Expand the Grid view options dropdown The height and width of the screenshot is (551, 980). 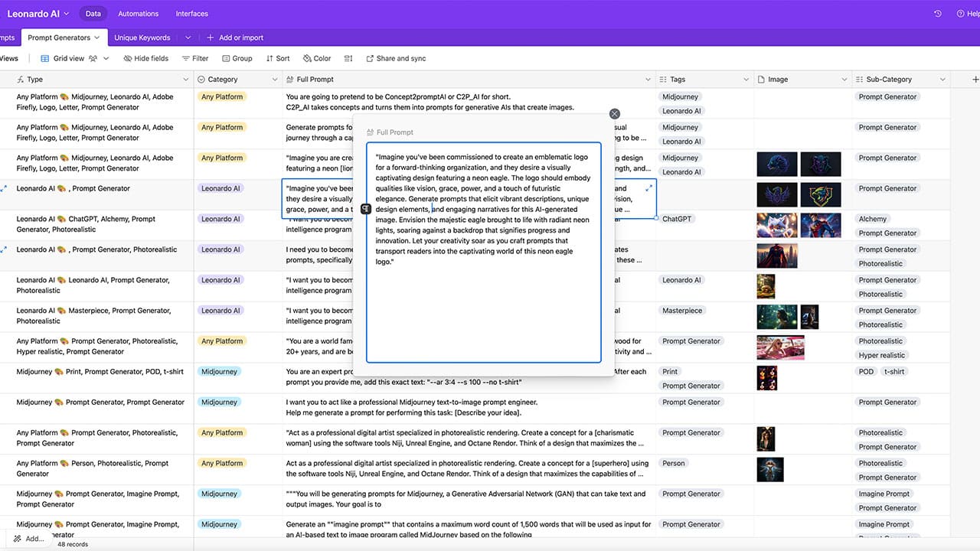coord(106,58)
